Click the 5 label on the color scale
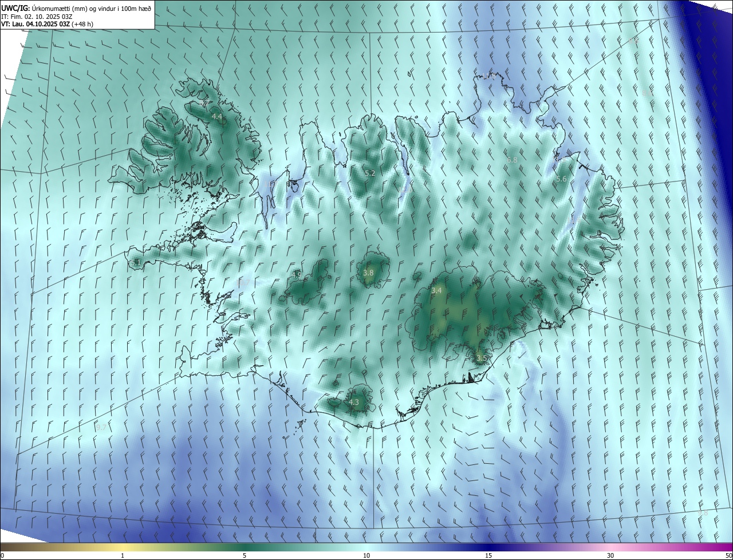 [245, 555]
